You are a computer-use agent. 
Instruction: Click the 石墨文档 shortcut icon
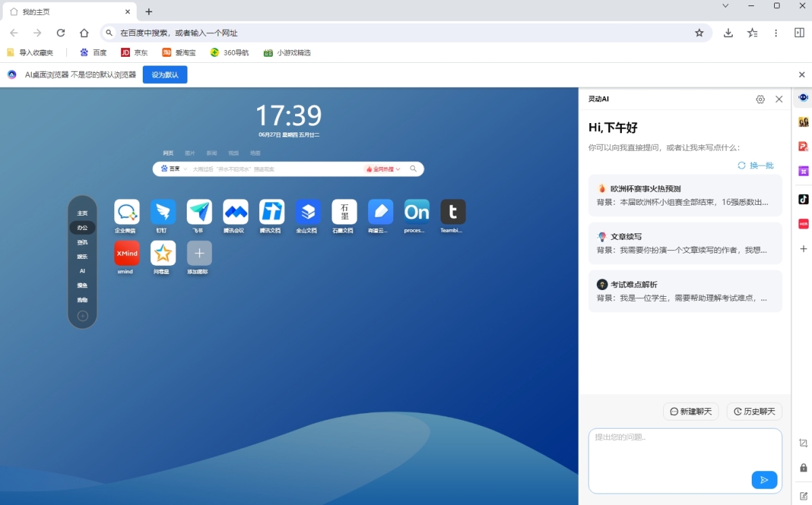coord(344,212)
